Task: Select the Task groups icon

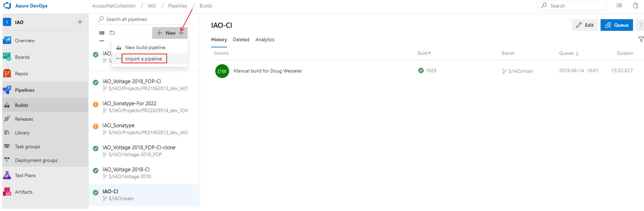Action: (7, 146)
